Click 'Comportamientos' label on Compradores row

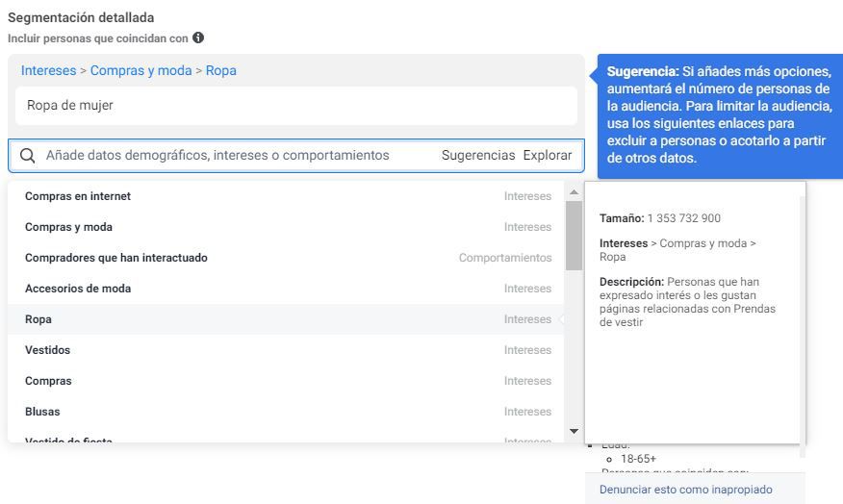point(505,258)
